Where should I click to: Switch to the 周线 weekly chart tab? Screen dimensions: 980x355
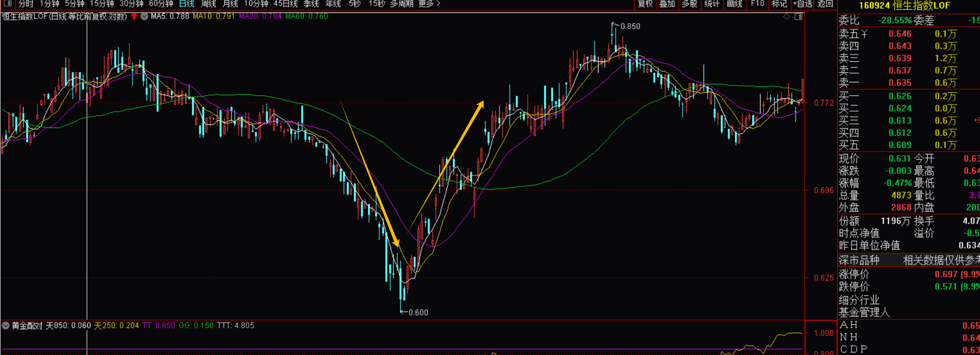[209, 4]
